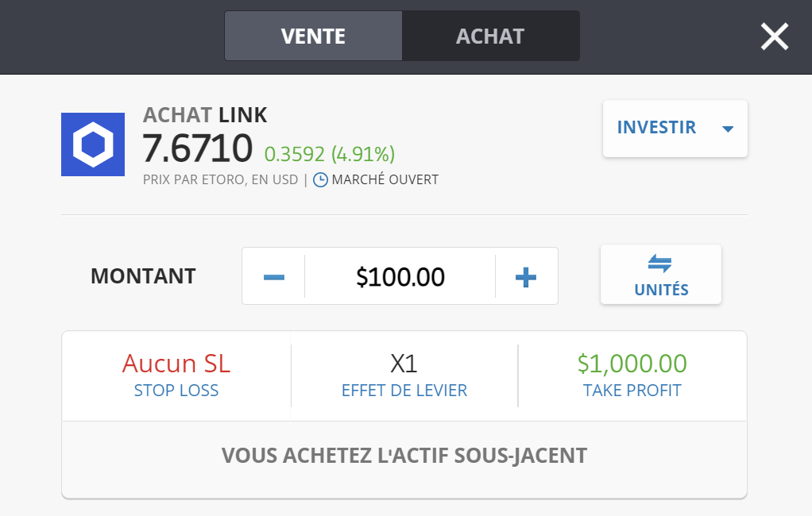812x516 pixels.
Task: Click the Chainlink LINK logo icon
Action: coord(93,144)
